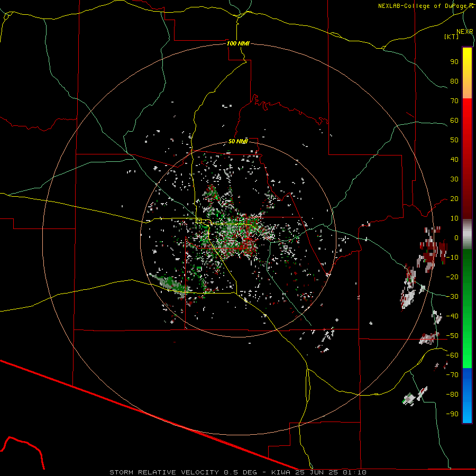This screenshot has height=476, width=476.
Task: Select the -90 knot scale value
Action: pos(452,414)
